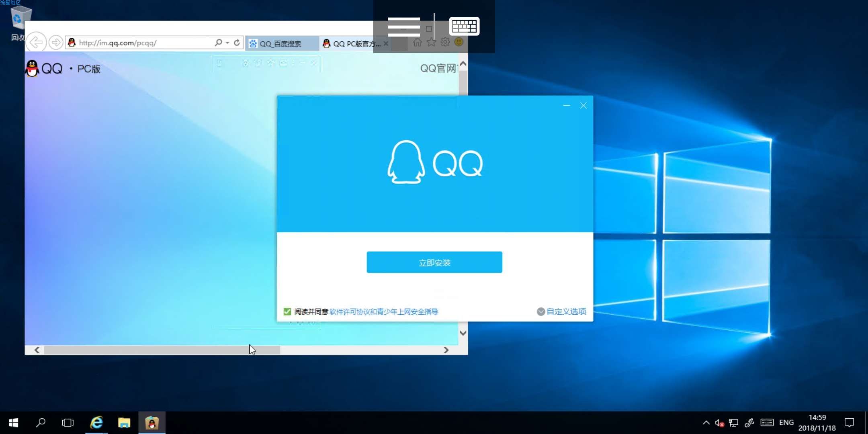Screen dimensions: 868x434
Task: Open address bar autocomplete dropdown arrow
Action: point(227,42)
